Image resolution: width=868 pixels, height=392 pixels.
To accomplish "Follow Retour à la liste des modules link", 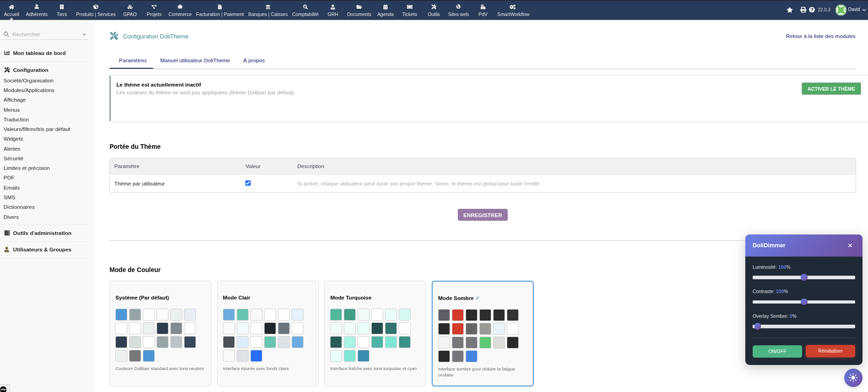I will 820,36.
